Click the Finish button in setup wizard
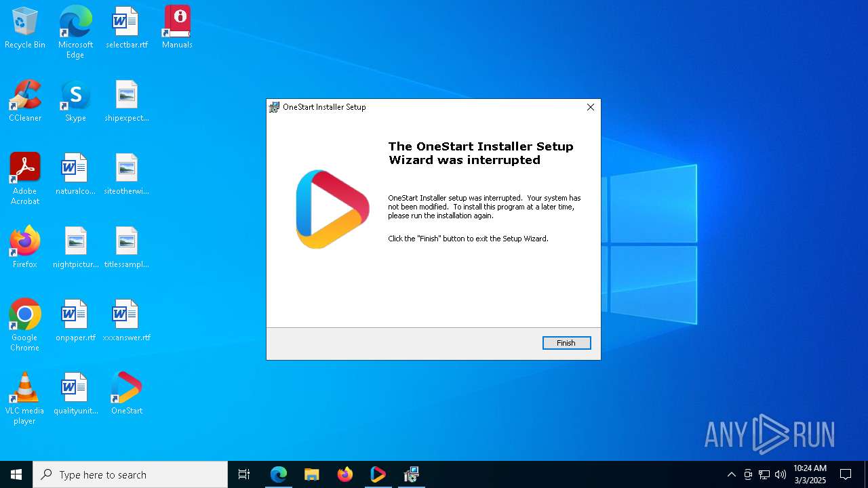Viewport: 868px width, 488px height. click(566, 343)
